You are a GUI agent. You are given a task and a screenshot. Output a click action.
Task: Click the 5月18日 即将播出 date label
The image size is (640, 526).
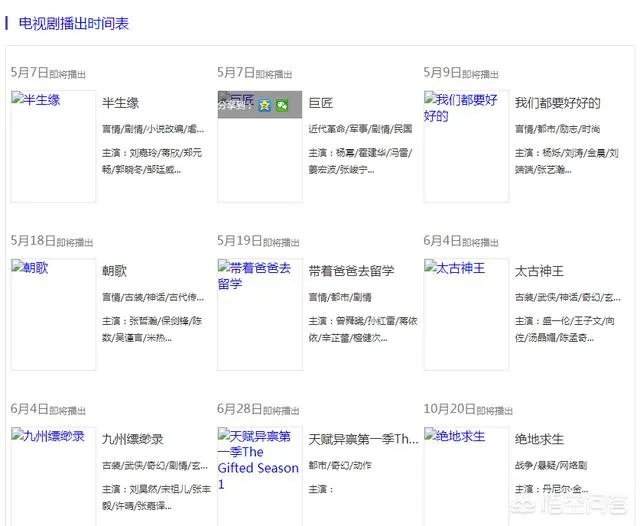pos(52,241)
